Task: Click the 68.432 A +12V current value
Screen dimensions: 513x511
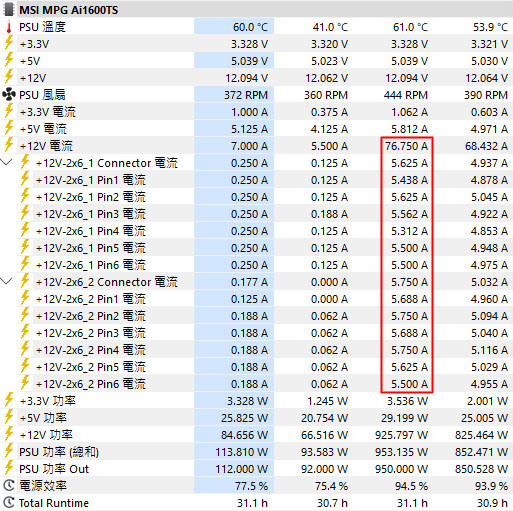Action: 486,146
